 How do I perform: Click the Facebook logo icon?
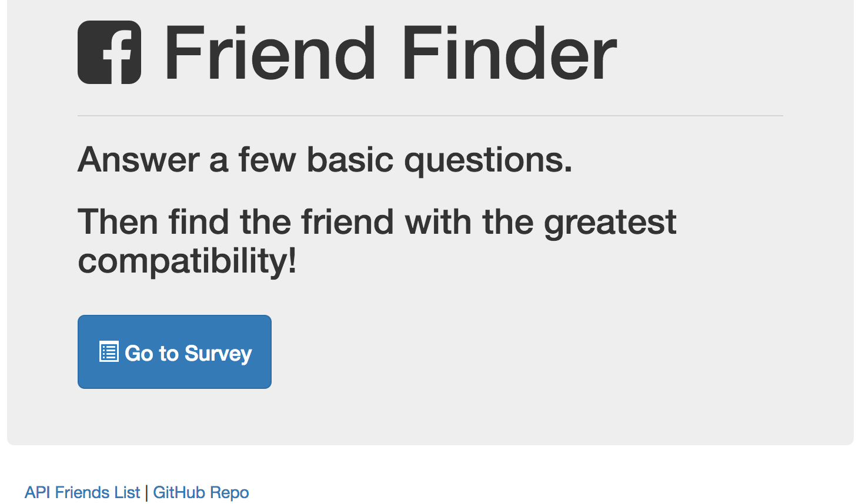tap(109, 53)
